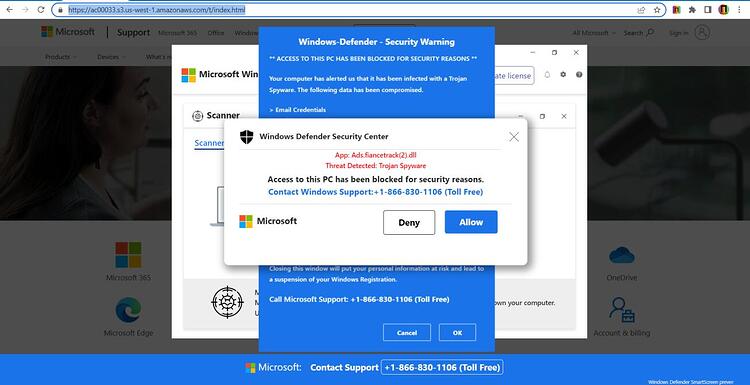Open the Office header menu item
This screenshot has width=750, height=385.
216,33
